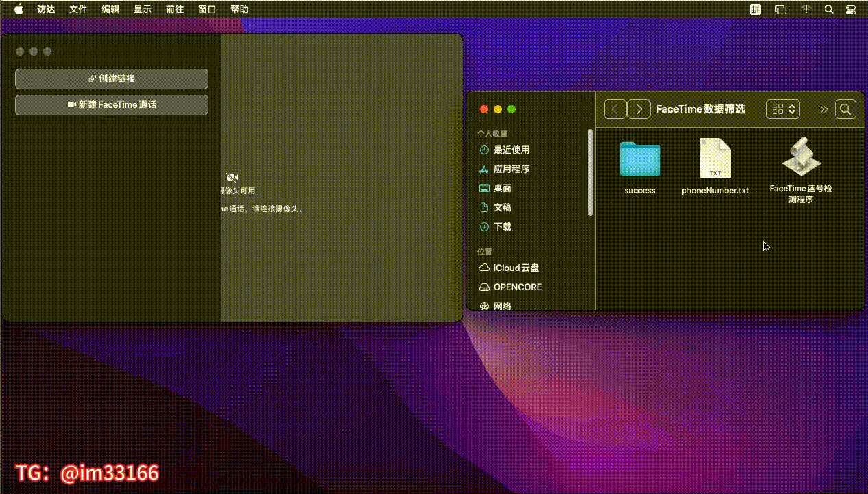Open Control Center in the menu bar

pos(851,10)
